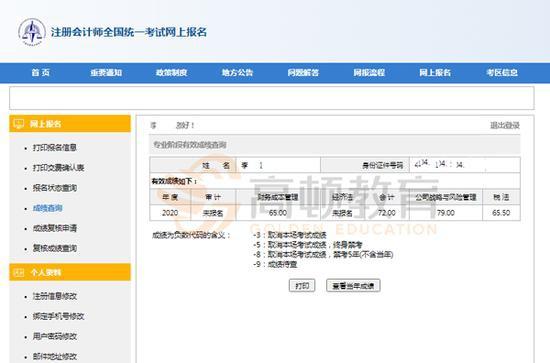The height and width of the screenshot is (363, 550).
Task: Click the 会计 column header
Action: coord(387,197)
